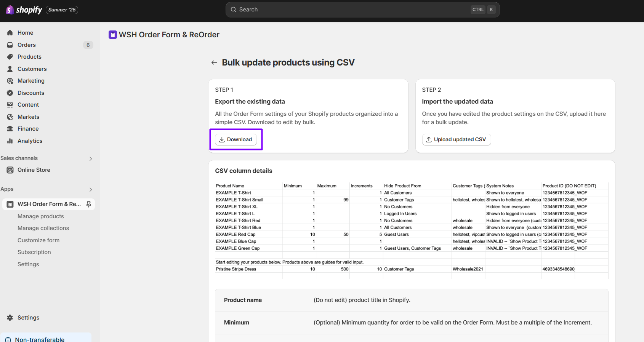Image resolution: width=644 pixels, height=342 pixels.
Task: Download the existing CSV data
Action: pos(235,139)
